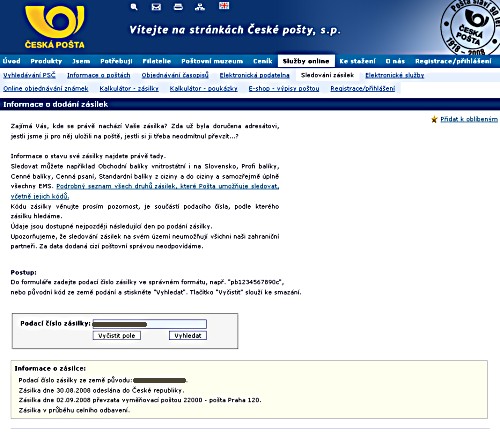The width and height of the screenshot is (500, 437).
Task: Follow the Elektronická podatelna link
Action: (x=254, y=75)
